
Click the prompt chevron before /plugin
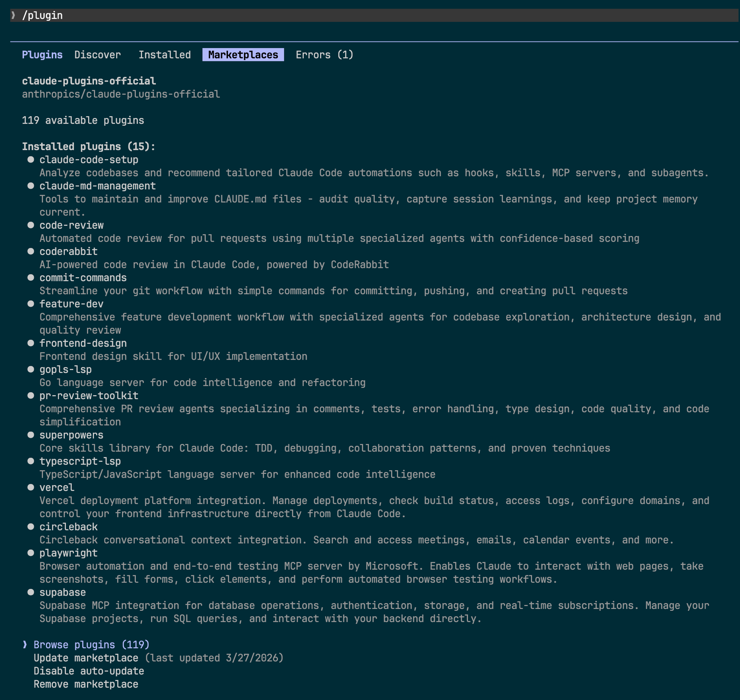(x=13, y=15)
